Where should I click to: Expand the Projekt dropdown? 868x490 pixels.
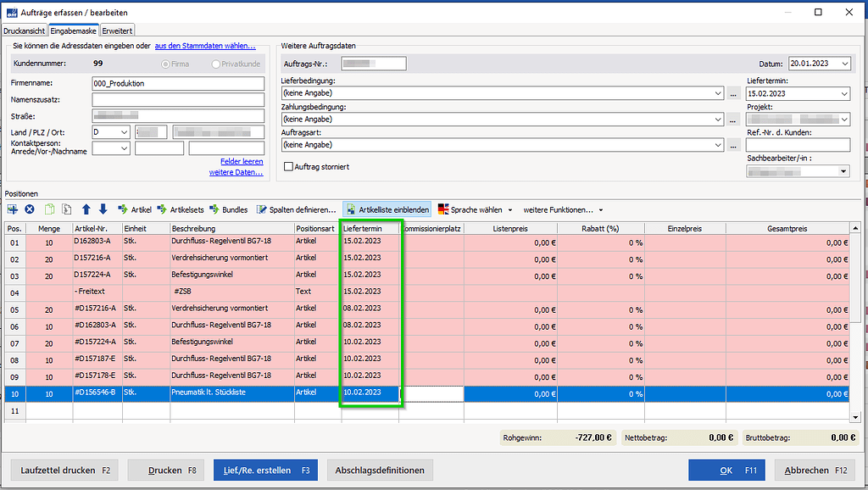point(844,119)
